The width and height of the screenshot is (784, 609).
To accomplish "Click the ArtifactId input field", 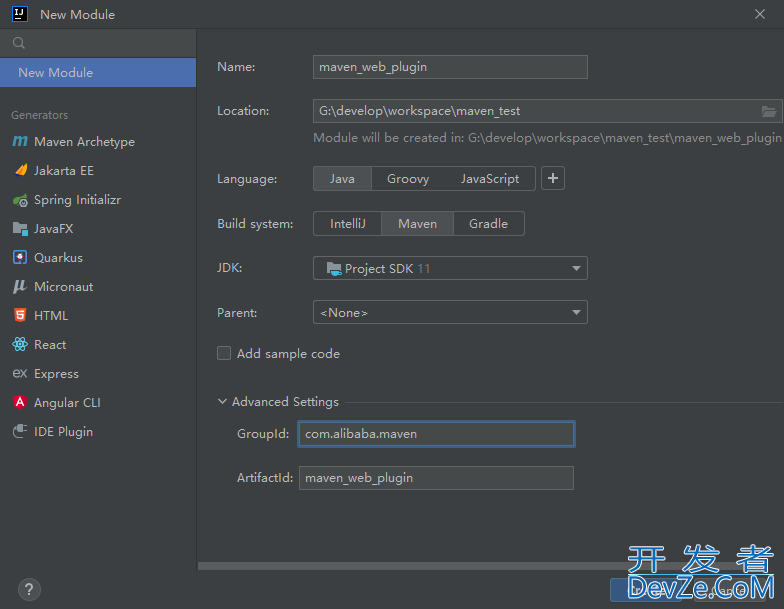I will pyautogui.click(x=436, y=478).
